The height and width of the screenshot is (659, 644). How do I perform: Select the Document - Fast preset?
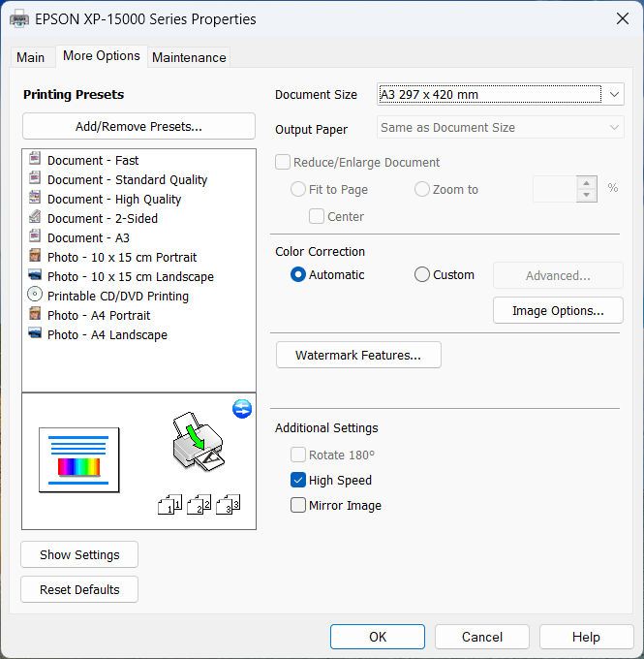[92, 161]
